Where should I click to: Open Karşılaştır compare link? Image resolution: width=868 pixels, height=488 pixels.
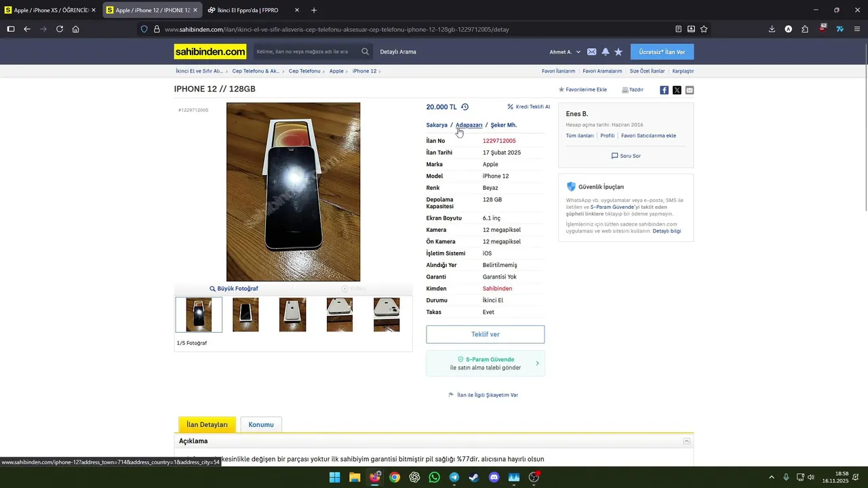[x=683, y=71]
